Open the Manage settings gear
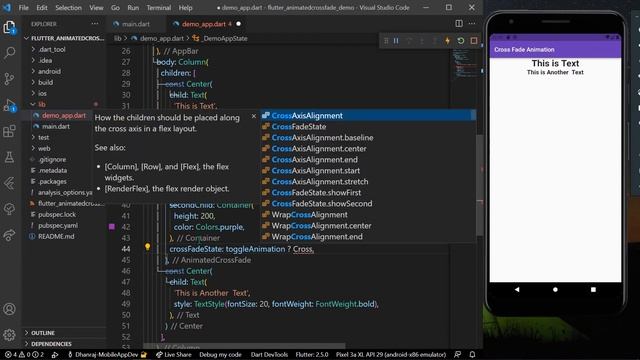The height and width of the screenshot is (360, 640). [x=9, y=335]
